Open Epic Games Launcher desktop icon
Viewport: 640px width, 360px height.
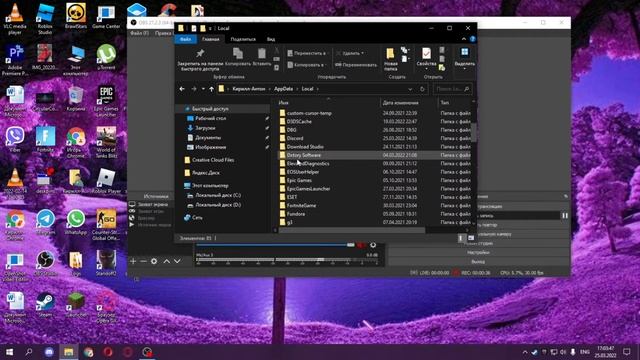106,101
